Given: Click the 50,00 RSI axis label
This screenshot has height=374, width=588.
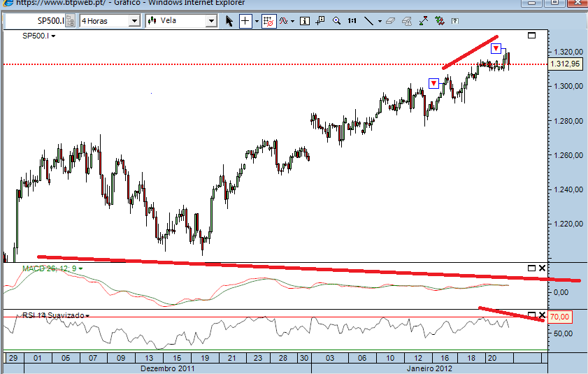Looking at the screenshot, I should (563, 333).
